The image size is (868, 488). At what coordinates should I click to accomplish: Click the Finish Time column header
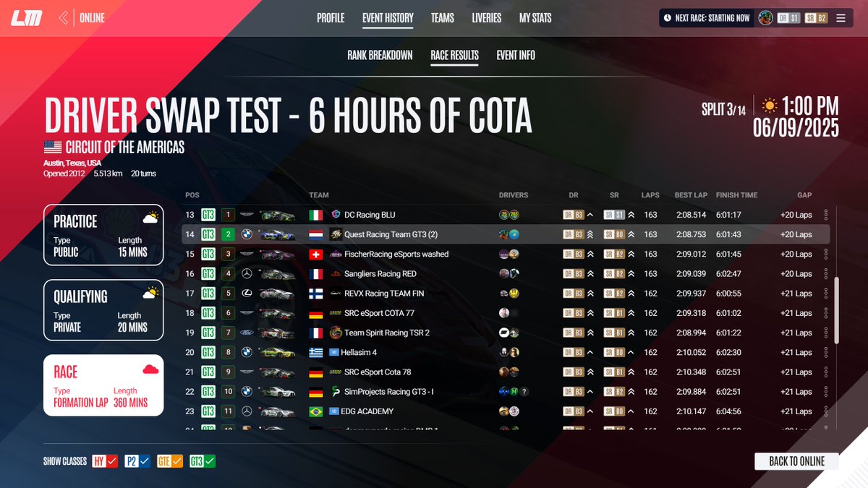click(736, 195)
